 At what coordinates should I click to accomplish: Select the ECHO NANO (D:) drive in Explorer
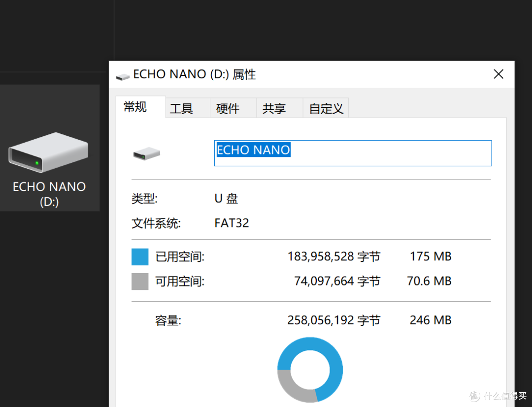coord(50,148)
